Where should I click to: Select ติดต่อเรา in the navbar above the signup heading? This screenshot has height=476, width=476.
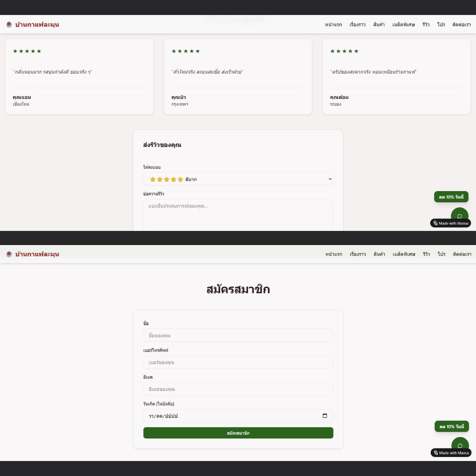[462, 254]
